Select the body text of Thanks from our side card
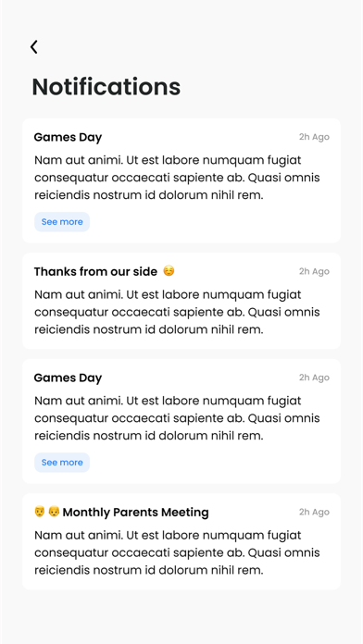The height and width of the screenshot is (644, 363). coord(177,312)
